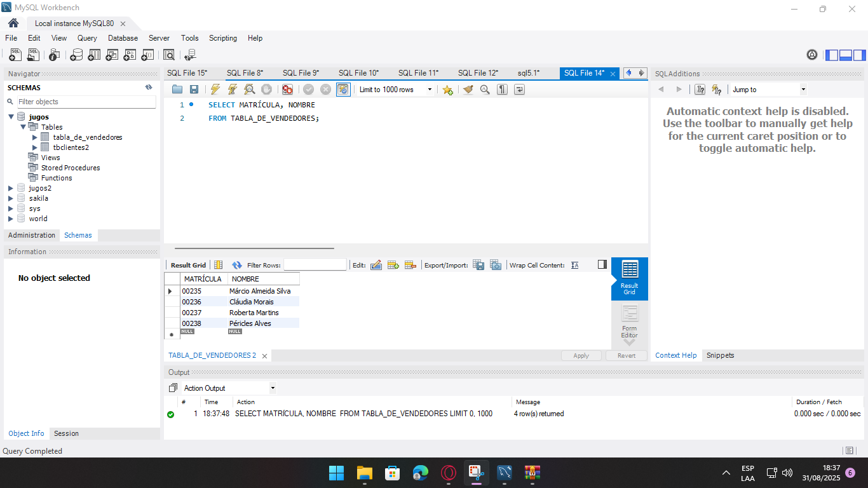Open the Form Editor view
Screen dimensions: 868x488
pos(630,323)
